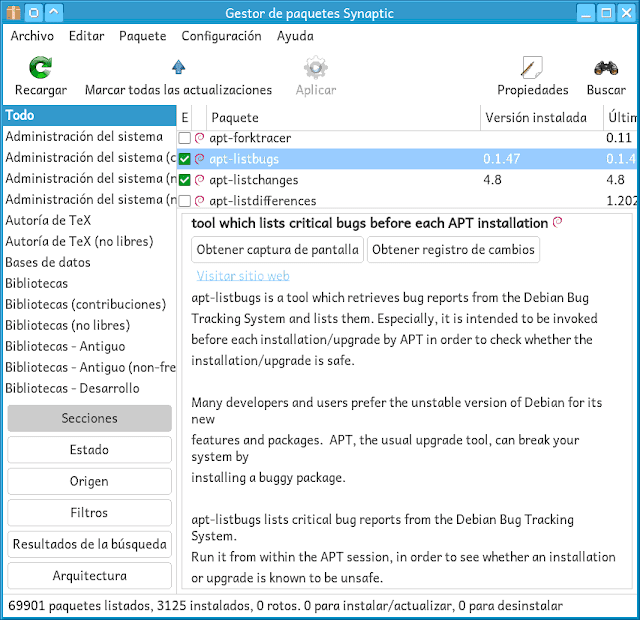The width and height of the screenshot is (640, 620).
Task: Sort by the Paquete column header
Action: (x=343, y=118)
